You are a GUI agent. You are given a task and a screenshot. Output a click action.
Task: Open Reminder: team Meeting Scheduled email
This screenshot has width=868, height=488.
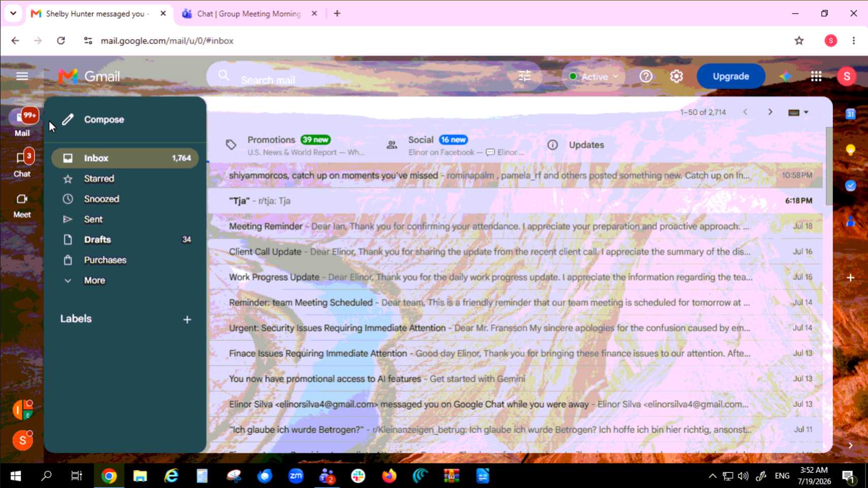pos(515,303)
